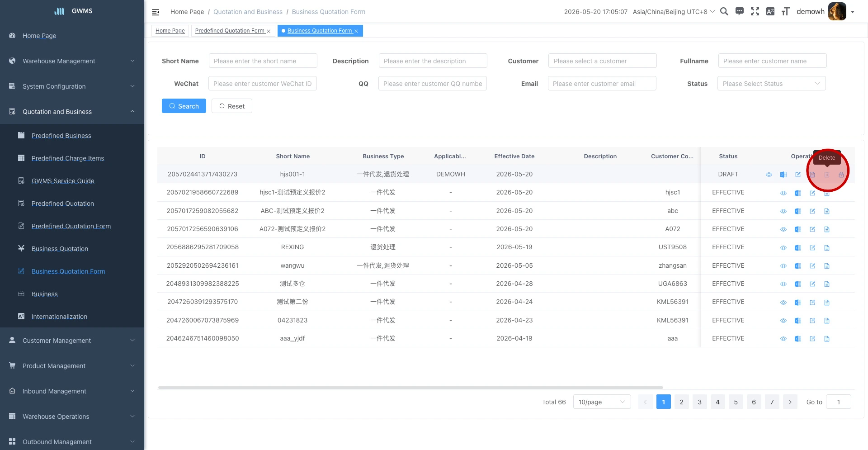Close the Predefined Quotation Form tab
The width and height of the screenshot is (868, 450).
pyautogui.click(x=269, y=31)
